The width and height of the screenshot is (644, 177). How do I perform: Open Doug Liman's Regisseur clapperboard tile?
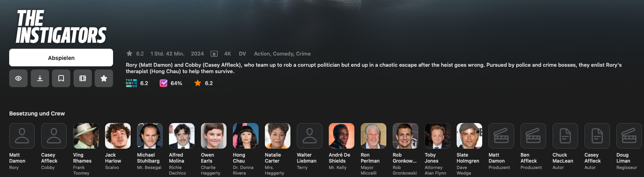click(x=629, y=136)
